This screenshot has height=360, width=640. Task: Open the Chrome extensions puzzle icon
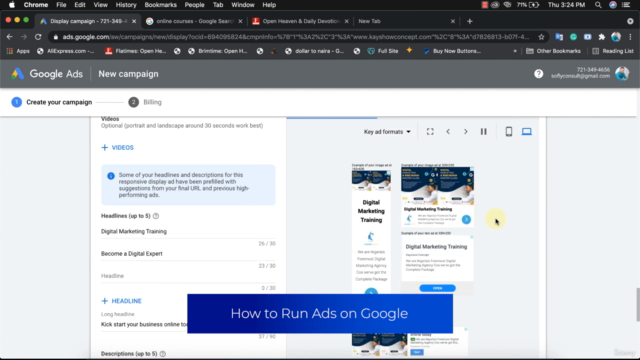click(x=602, y=37)
